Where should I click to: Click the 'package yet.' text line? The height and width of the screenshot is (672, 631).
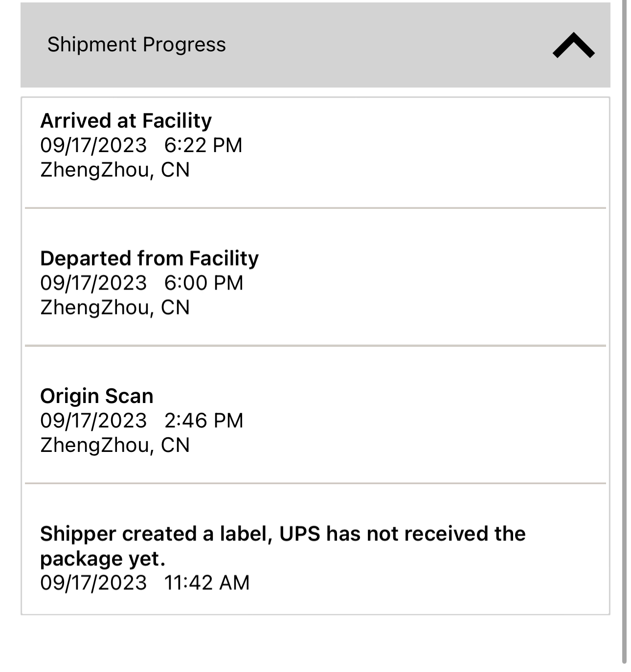pos(103,559)
